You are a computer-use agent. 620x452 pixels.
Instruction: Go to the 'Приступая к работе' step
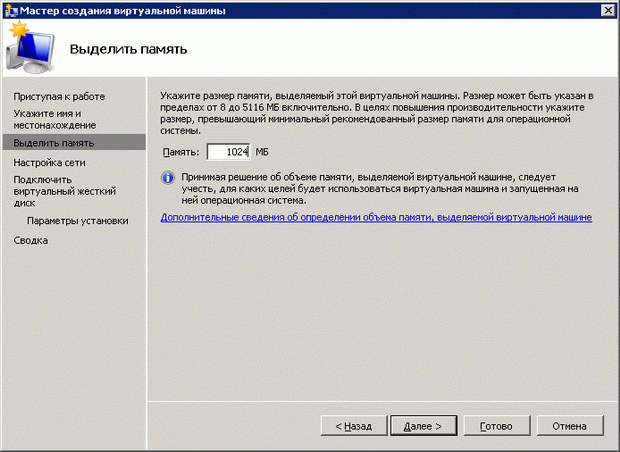point(59,96)
